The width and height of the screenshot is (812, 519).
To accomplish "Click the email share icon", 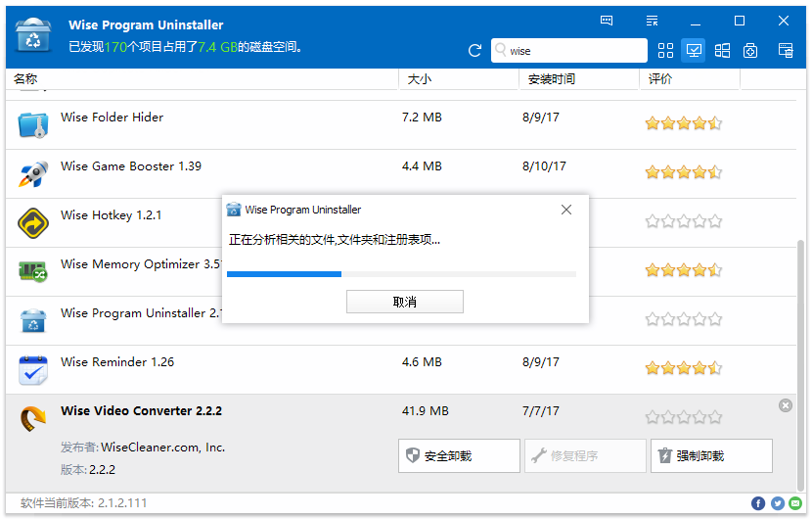I will (x=796, y=503).
